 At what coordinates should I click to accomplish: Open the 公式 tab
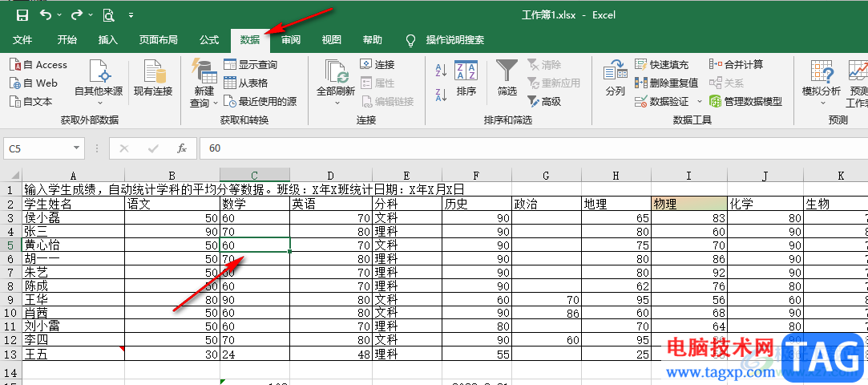click(209, 40)
